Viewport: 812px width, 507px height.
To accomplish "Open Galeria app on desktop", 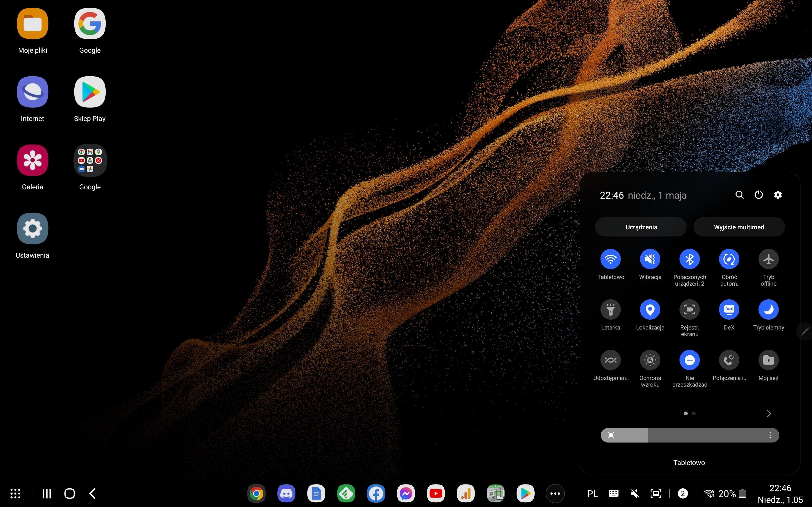I will tap(33, 160).
